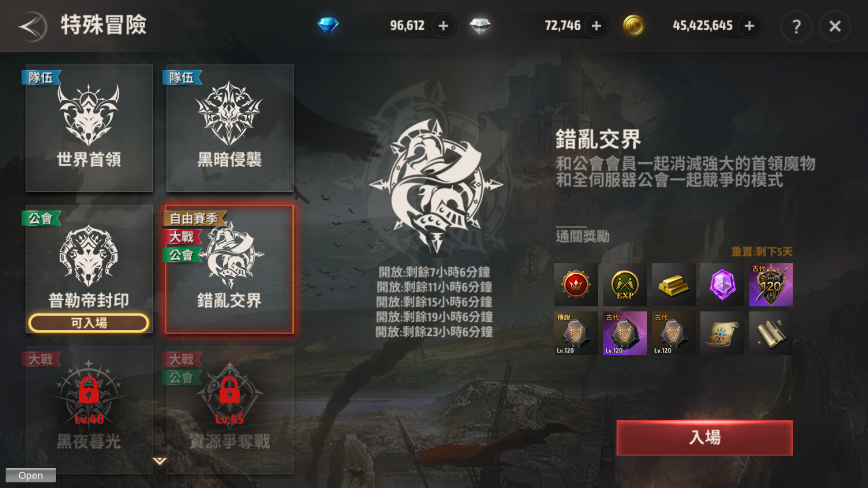The image size is (868, 488).
Task: Click the purple gem reward icon
Action: [x=722, y=285]
